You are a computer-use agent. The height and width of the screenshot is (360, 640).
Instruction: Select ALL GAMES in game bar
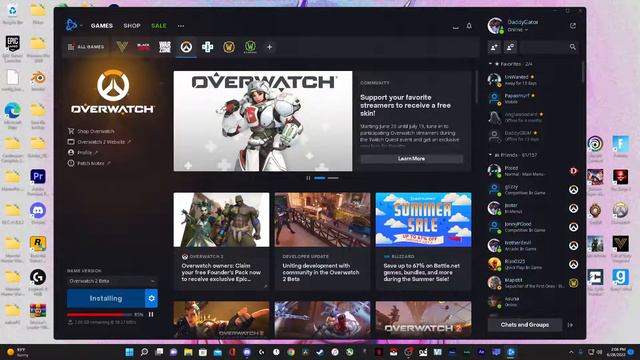pyautogui.click(x=86, y=47)
